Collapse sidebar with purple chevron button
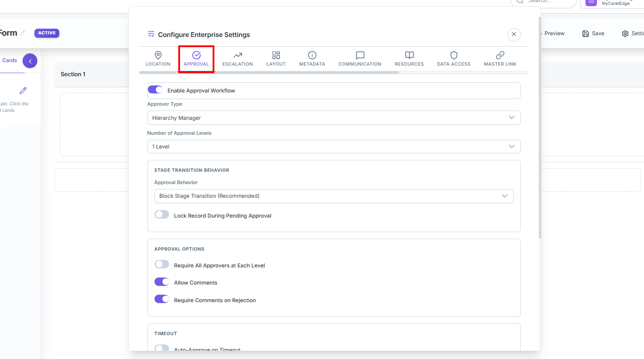This screenshot has height=359, width=644. click(30, 61)
